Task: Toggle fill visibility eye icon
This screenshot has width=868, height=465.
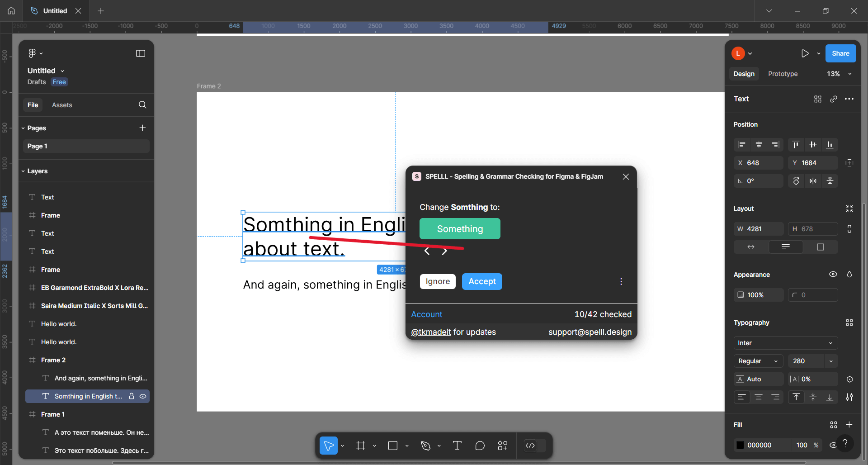Action: [833, 445]
